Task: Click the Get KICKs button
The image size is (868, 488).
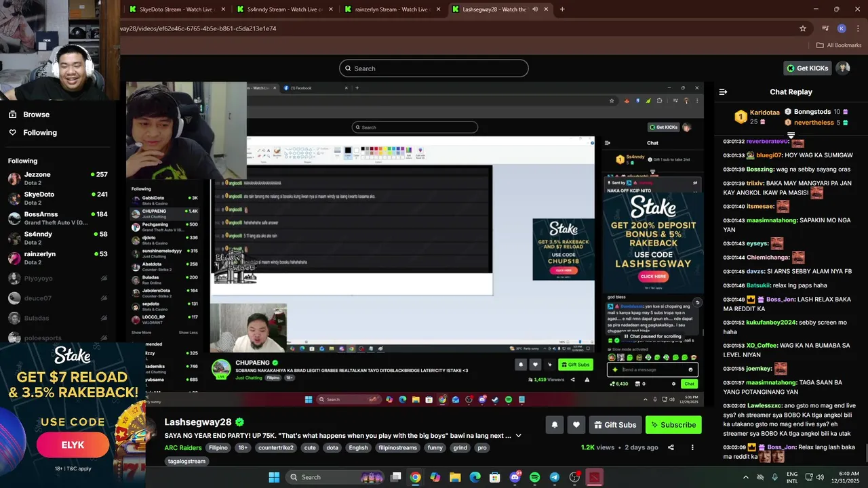Action: coord(808,68)
